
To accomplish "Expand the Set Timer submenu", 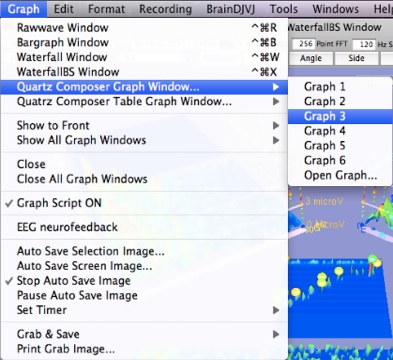I will click(x=145, y=310).
